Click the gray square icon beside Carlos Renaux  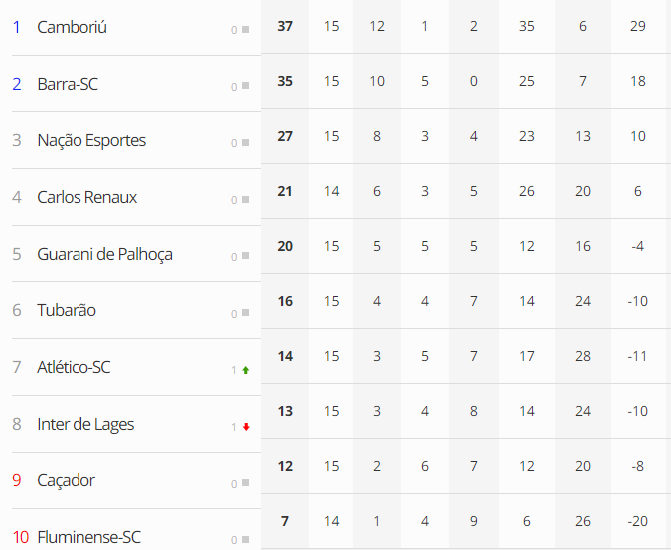click(x=246, y=199)
